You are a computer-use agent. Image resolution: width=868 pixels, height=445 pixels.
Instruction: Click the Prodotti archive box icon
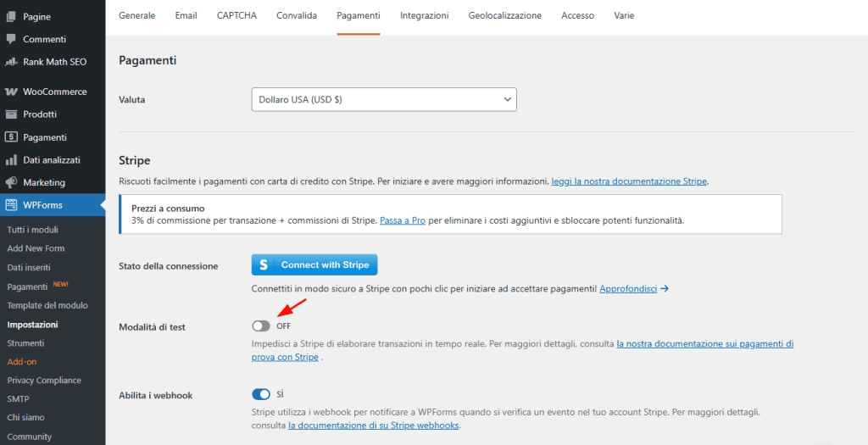pyautogui.click(x=10, y=114)
